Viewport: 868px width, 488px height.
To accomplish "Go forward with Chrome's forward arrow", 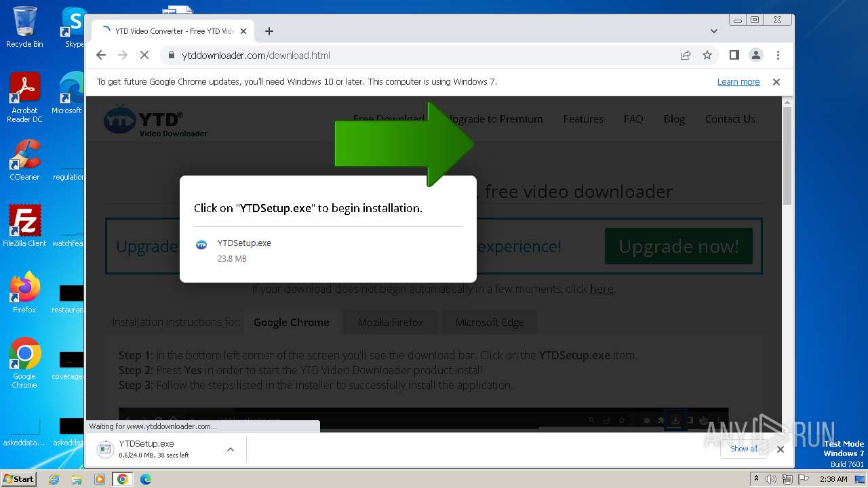I will pos(123,55).
